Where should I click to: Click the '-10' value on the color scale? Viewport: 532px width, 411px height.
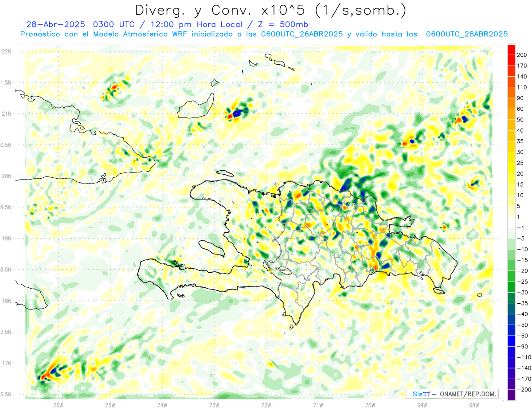tap(522, 250)
